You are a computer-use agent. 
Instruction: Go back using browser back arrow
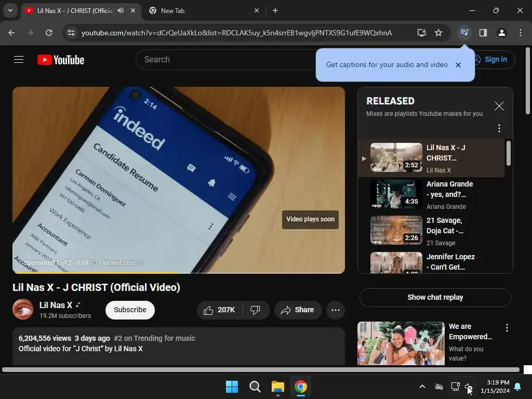[x=11, y=33]
